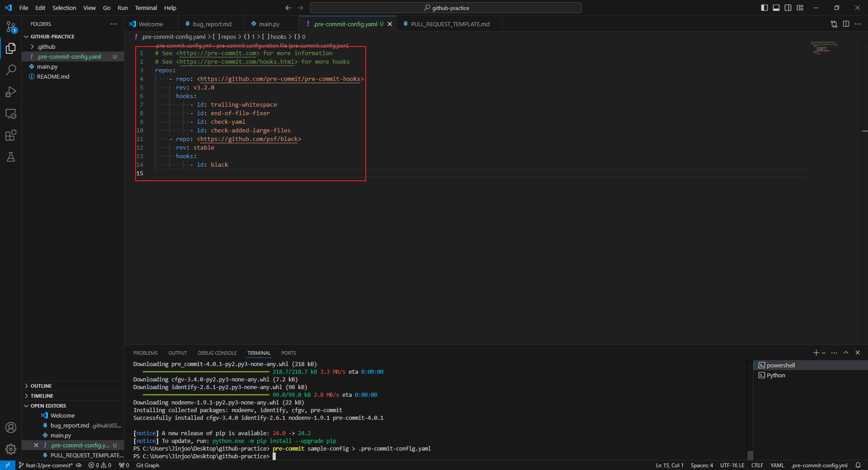Maximize the terminal panel size
Viewport: 868px width, 470px height.
click(x=846, y=352)
